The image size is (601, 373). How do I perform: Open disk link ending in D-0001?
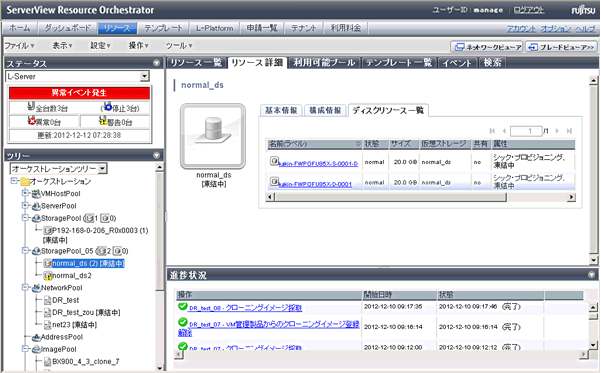click(x=315, y=184)
